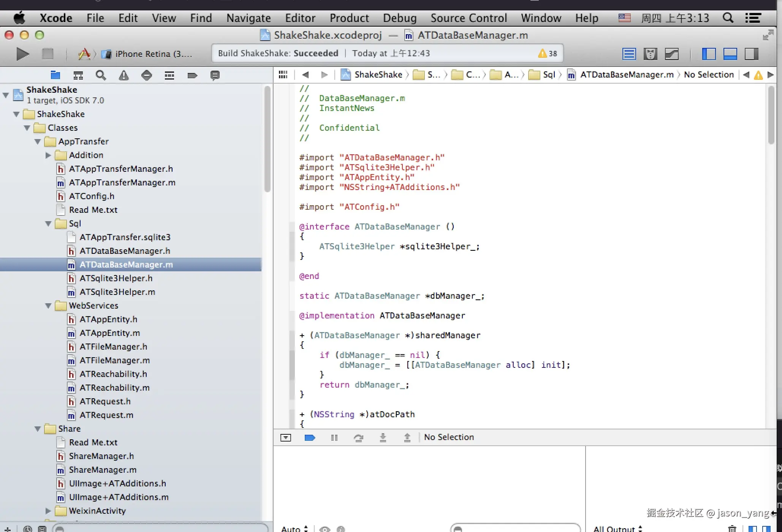
Task: Click the 38 warnings indicator
Action: tap(548, 54)
